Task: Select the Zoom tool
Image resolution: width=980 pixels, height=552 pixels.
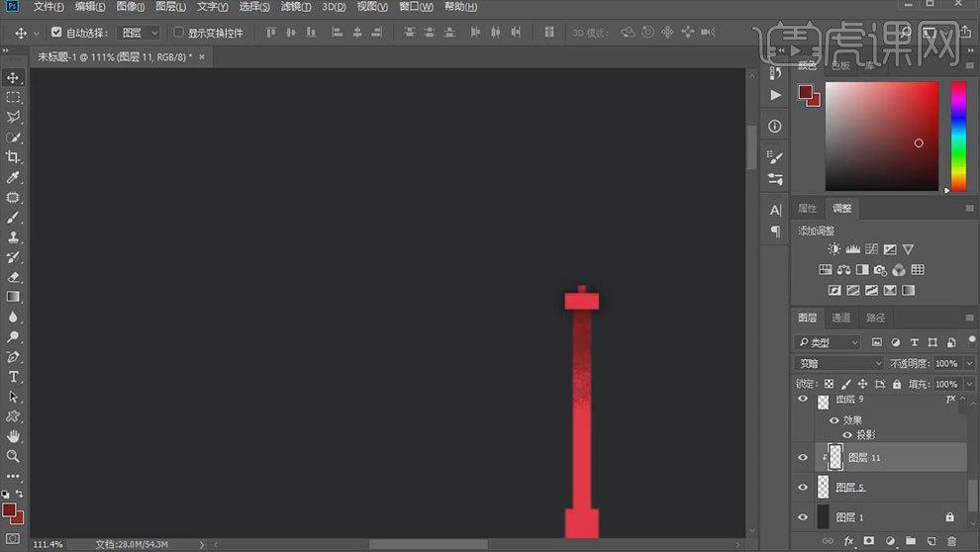Action: coord(13,456)
